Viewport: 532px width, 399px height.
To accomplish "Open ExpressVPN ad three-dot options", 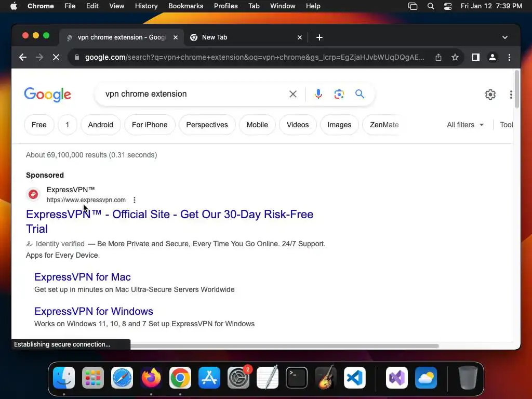I will point(135,200).
